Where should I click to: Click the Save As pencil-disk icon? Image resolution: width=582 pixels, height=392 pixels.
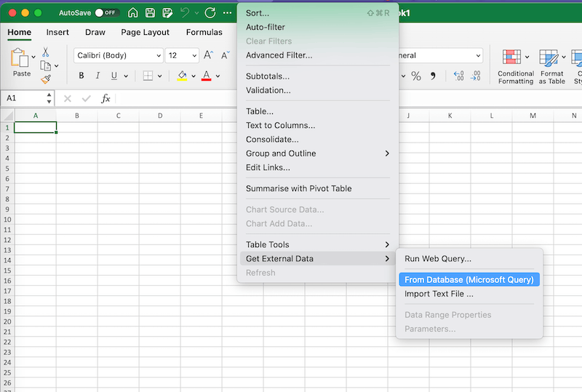tap(167, 13)
